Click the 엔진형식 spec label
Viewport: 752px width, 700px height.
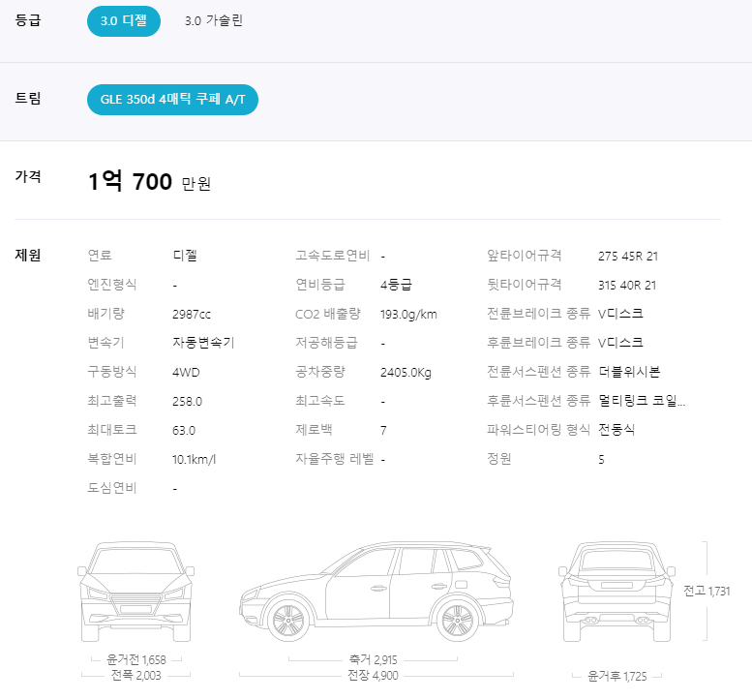(x=112, y=285)
